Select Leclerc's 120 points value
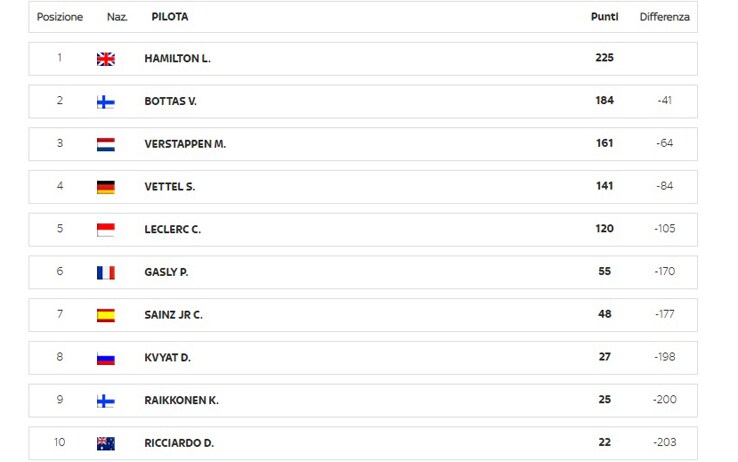The width and height of the screenshot is (738, 462). pos(604,229)
